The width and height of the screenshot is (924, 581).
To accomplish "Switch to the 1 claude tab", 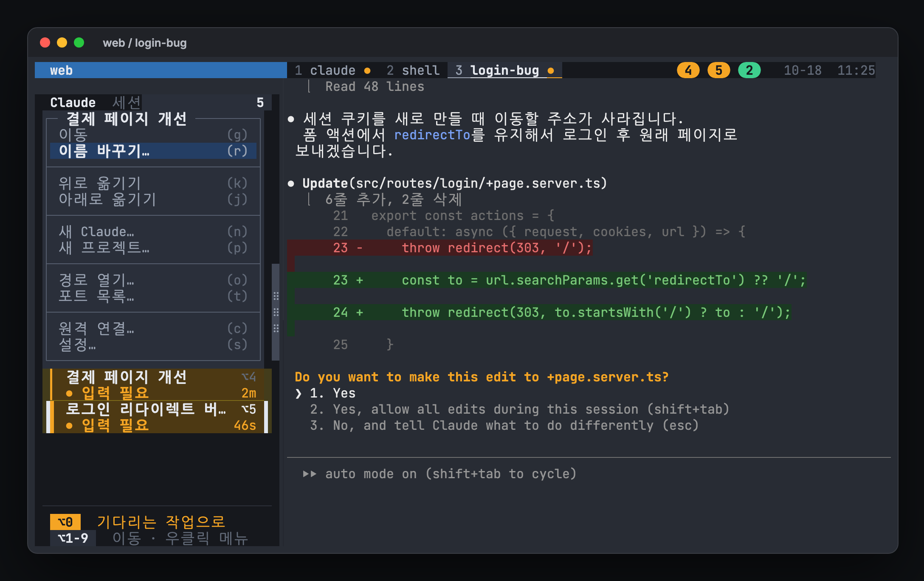I will tap(332, 70).
